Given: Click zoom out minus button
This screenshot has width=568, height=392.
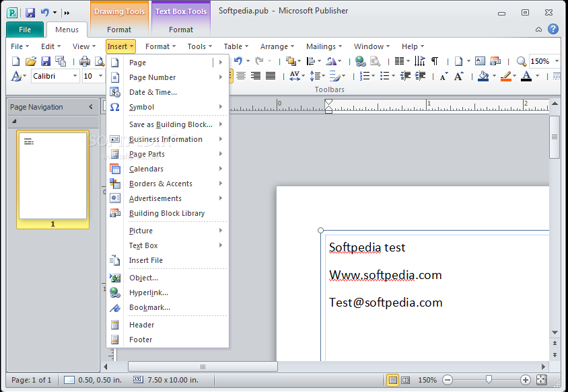Looking at the screenshot, I should pos(448,380).
